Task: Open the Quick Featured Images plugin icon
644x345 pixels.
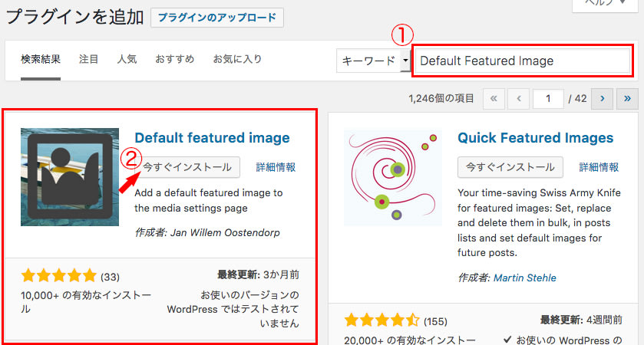Action: point(393,177)
